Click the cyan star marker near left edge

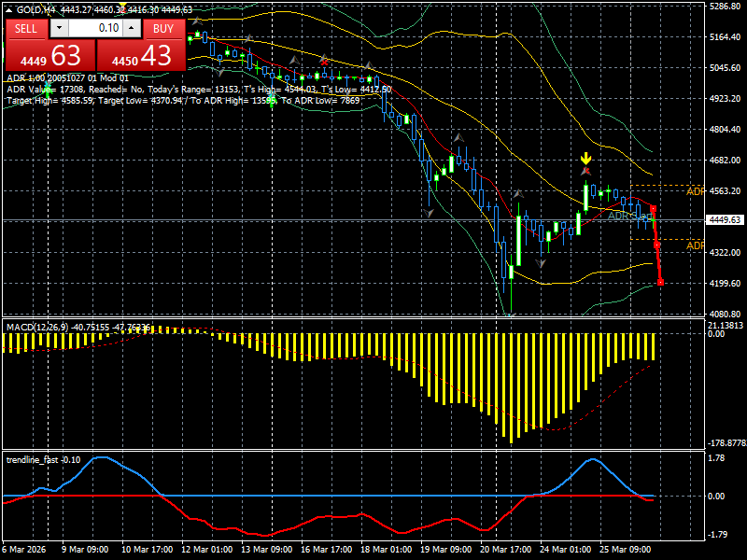tap(48, 87)
